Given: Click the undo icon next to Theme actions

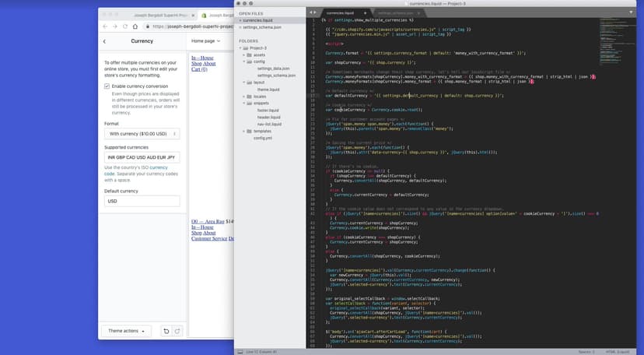Looking at the screenshot, I should [x=166, y=331].
